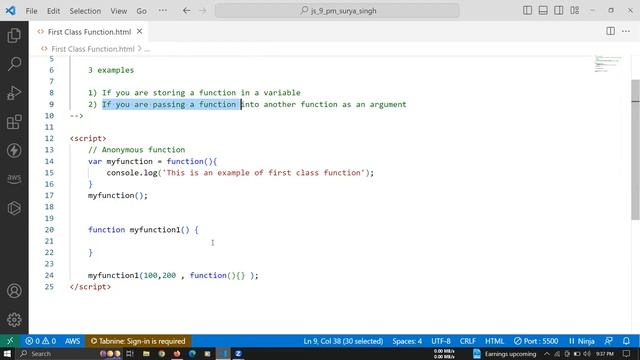The height and width of the screenshot is (360, 640).
Task: Go forward with the navigation arrow
Action: pos(203,11)
